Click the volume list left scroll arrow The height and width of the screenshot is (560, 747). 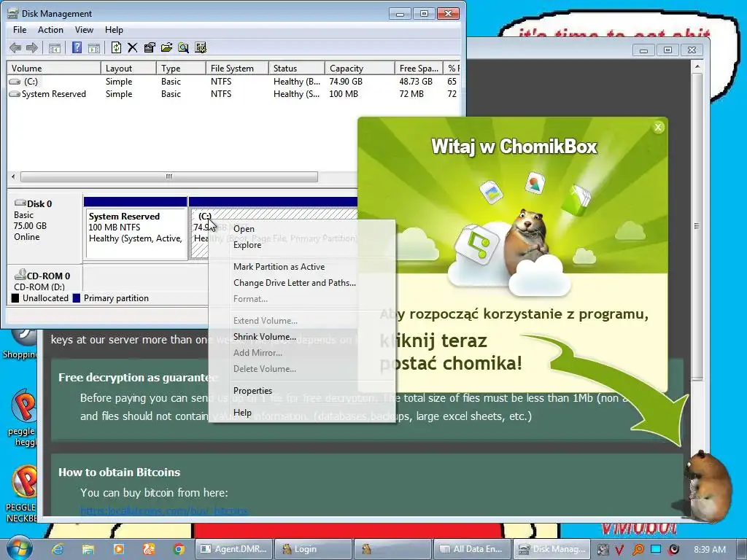pyautogui.click(x=13, y=176)
